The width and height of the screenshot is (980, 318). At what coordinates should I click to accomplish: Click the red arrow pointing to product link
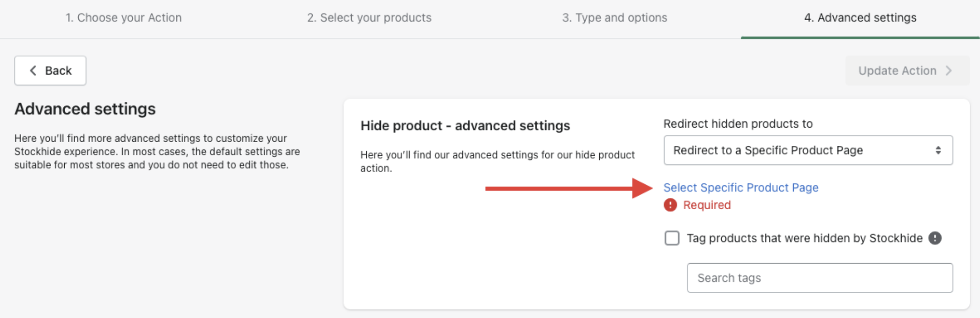click(x=568, y=189)
